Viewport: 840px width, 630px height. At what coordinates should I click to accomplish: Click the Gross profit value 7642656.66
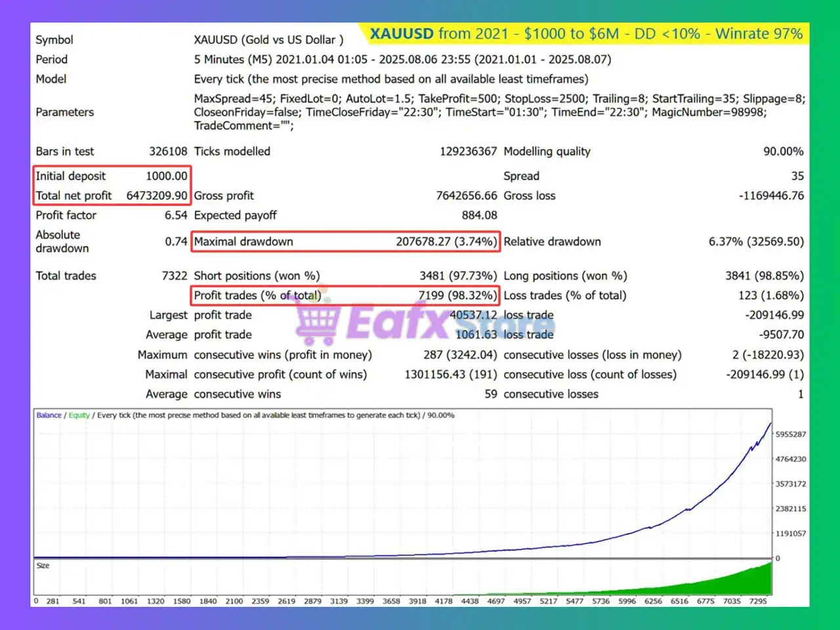[x=467, y=196]
